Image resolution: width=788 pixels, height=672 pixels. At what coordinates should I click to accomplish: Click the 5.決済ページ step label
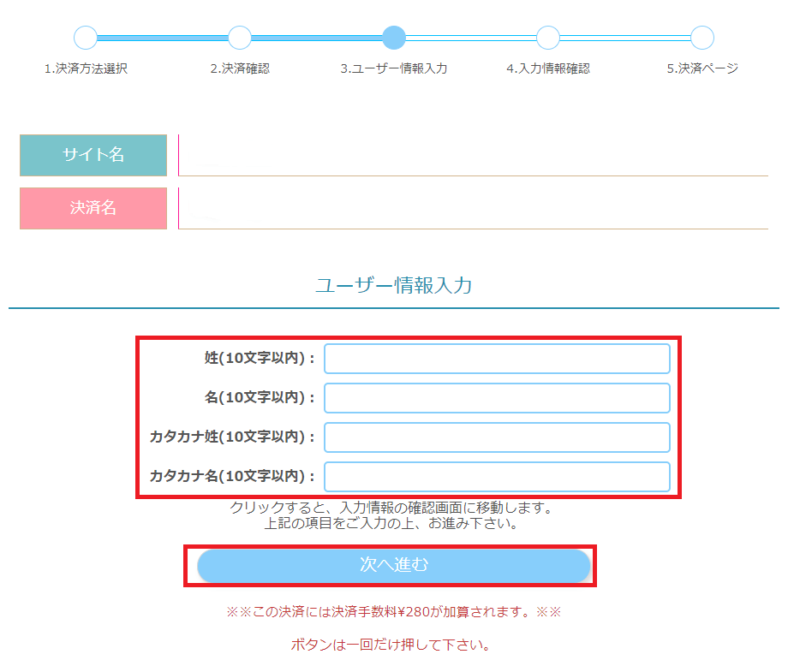coord(702,68)
